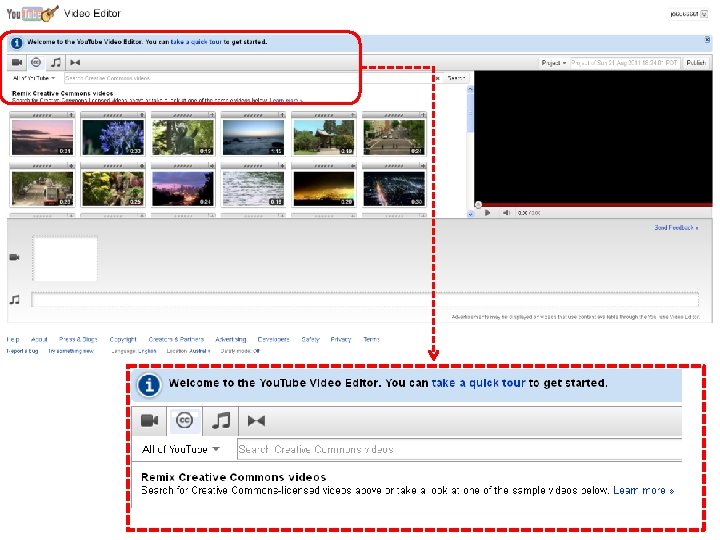The width and height of the screenshot is (720, 540).
Task: Click the Report a bug link
Action: (x=22, y=351)
